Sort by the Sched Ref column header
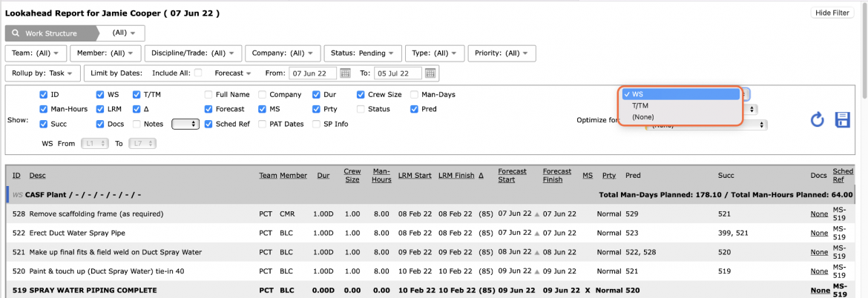Viewport: 868px width, 298px height. [843, 175]
